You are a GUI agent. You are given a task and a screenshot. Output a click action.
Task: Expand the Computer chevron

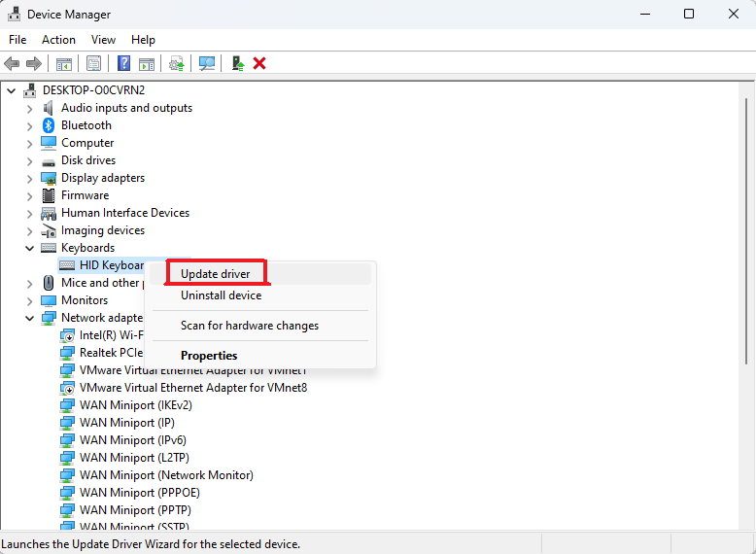[x=30, y=144]
